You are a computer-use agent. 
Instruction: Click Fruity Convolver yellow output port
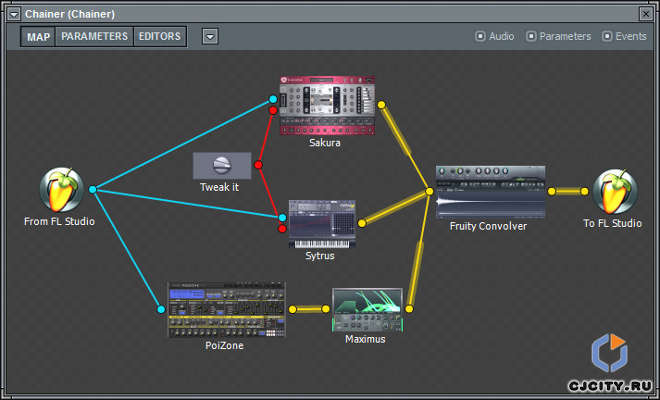pos(552,192)
